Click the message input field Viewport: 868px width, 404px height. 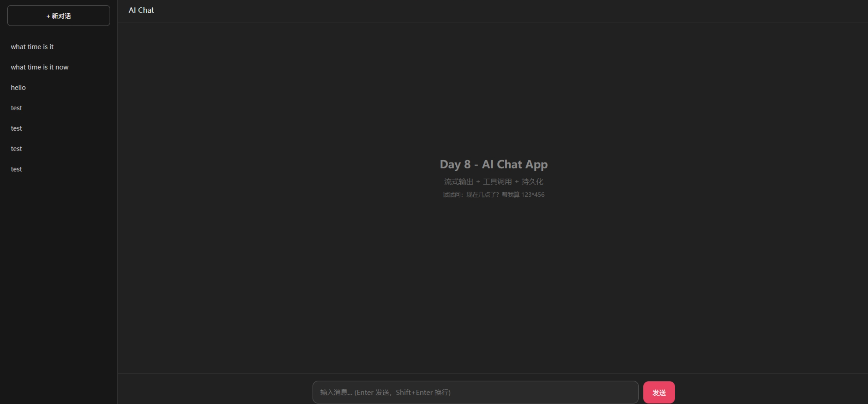click(476, 392)
